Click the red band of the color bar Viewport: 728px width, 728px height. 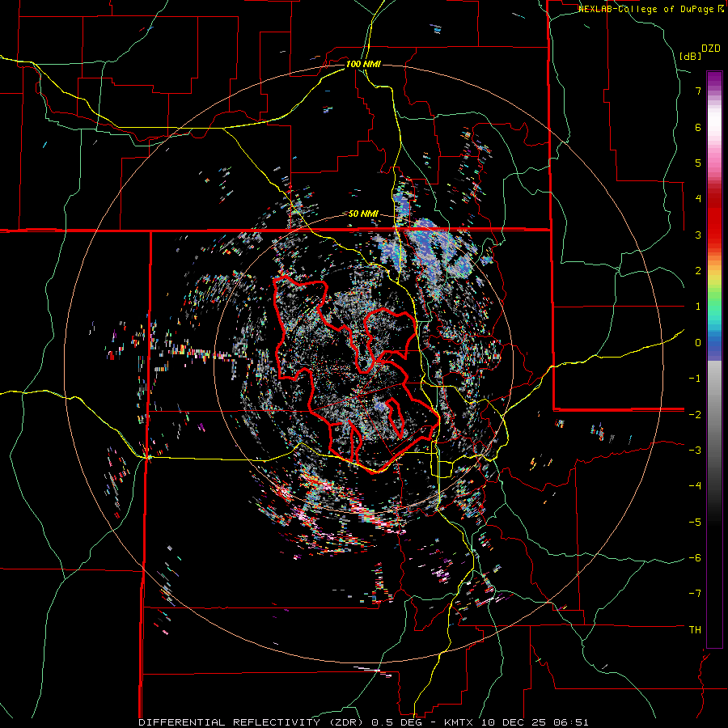714,218
